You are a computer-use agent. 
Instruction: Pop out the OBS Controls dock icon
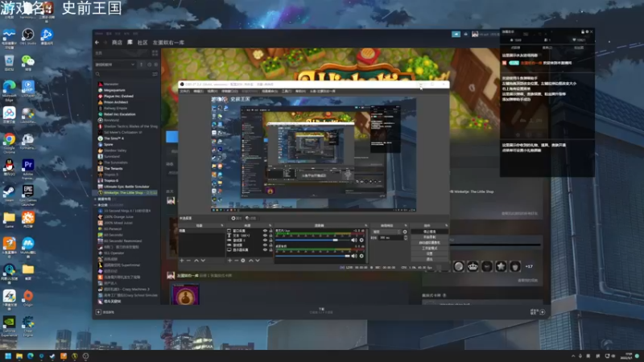pyautogui.click(x=446, y=225)
